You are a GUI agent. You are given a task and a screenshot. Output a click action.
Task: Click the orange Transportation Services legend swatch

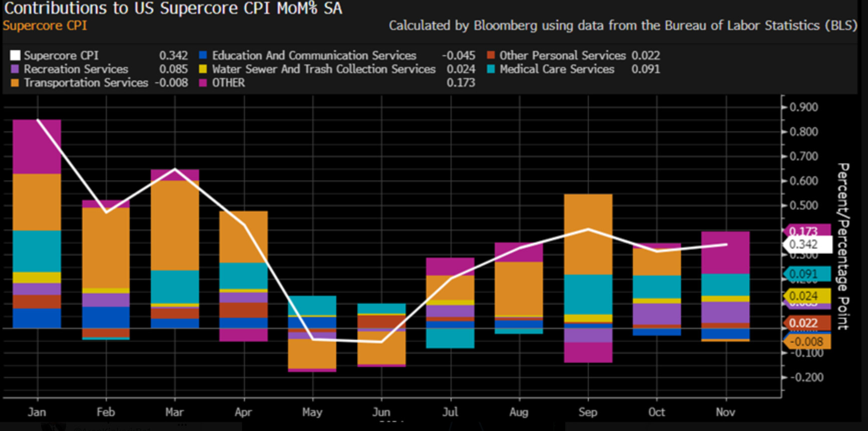click(15, 83)
